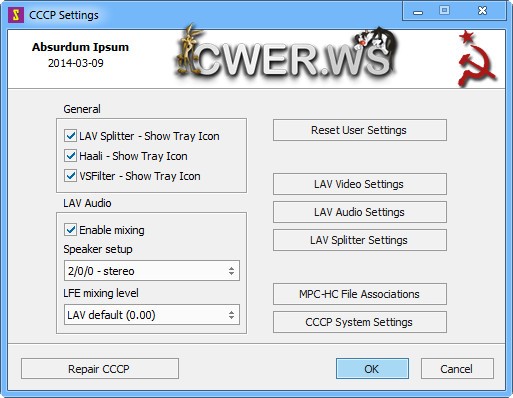The image size is (513, 398).
Task: Open LAV Audio Settings
Action: pos(360,212)
